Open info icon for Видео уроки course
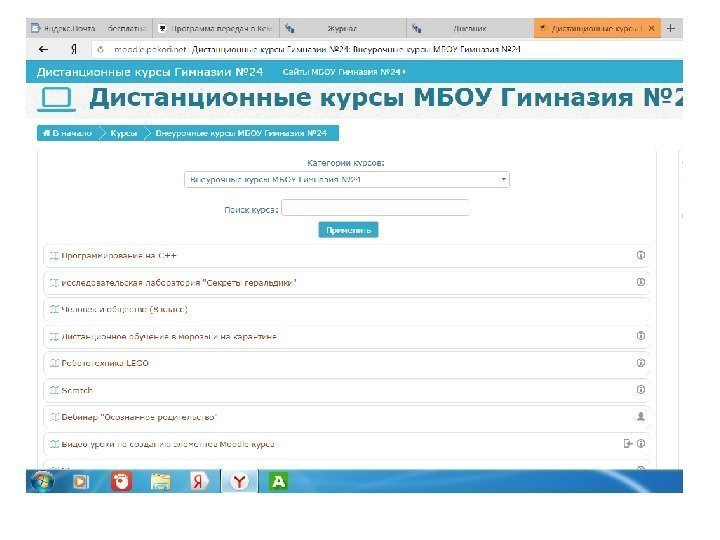 coord(641,444)
